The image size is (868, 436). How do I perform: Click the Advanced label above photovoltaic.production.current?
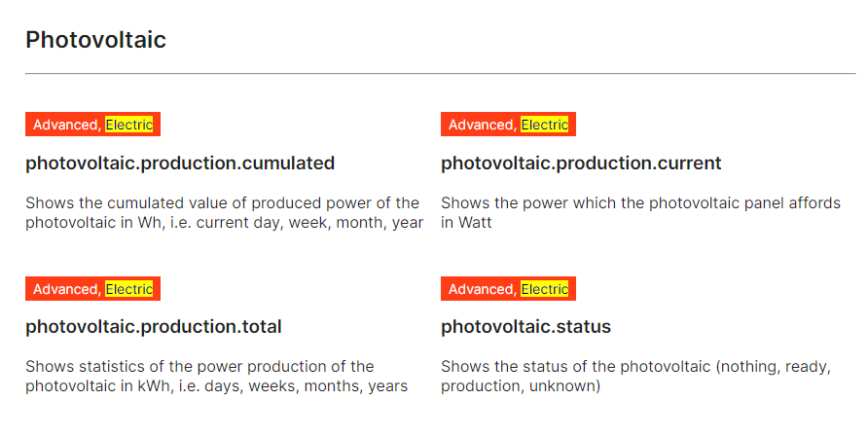pyautogui.click(x=481, y=125)
